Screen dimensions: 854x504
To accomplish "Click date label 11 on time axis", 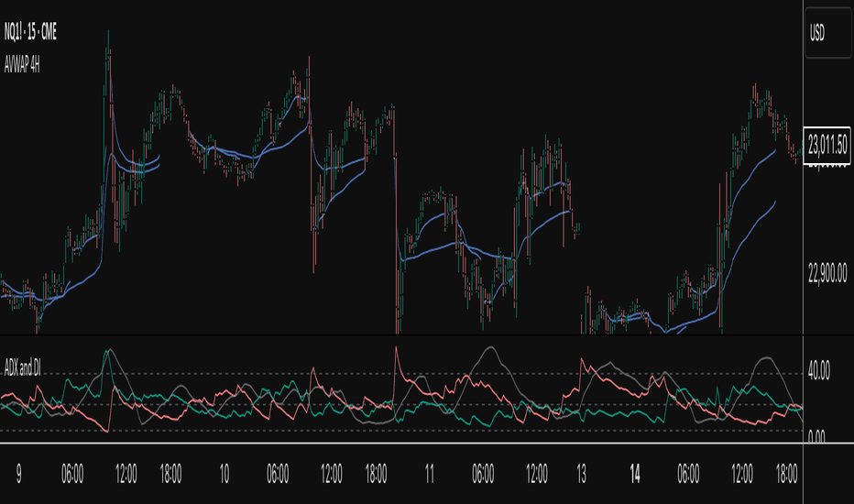I will point(429,474).
